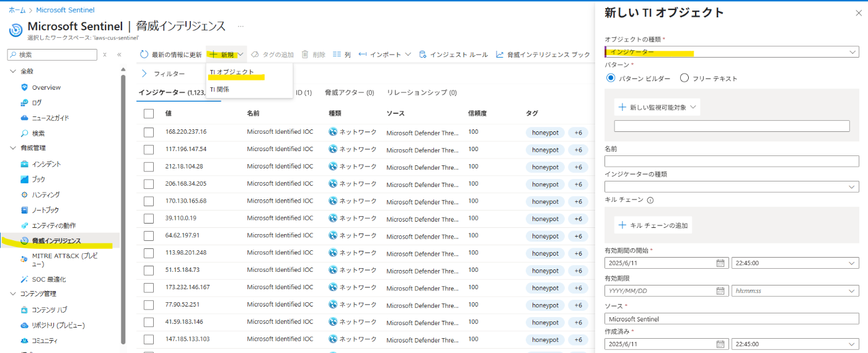
Task: Open コミュニティ in sidebar
Action: click(x=45, y=341)
